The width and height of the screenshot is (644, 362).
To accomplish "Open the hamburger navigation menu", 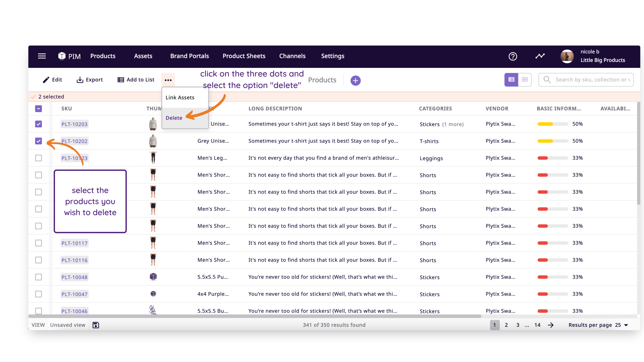I will click(42, 56).
